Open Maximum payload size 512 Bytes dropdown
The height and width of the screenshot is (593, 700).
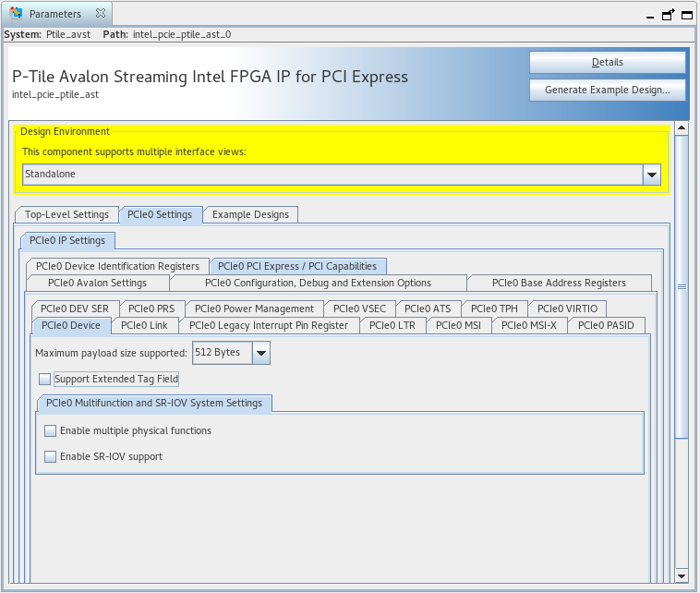[x=231, y=353]
